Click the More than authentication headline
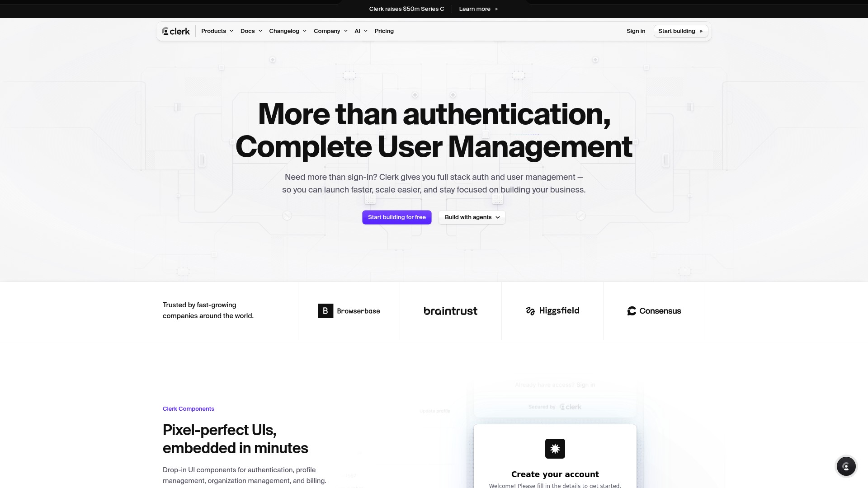The image size is (868, 488). pos(434,130)
